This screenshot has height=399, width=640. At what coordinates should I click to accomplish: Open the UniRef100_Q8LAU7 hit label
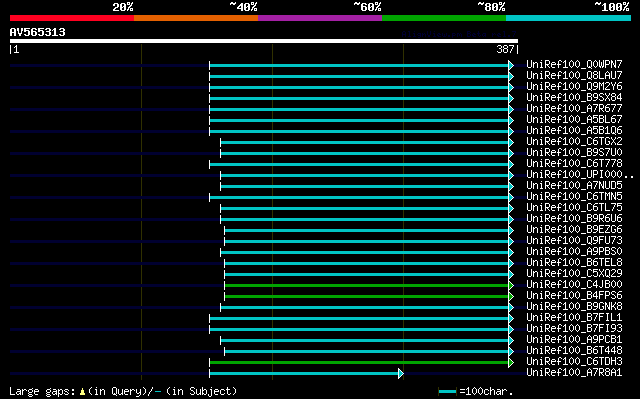(574, 75)
